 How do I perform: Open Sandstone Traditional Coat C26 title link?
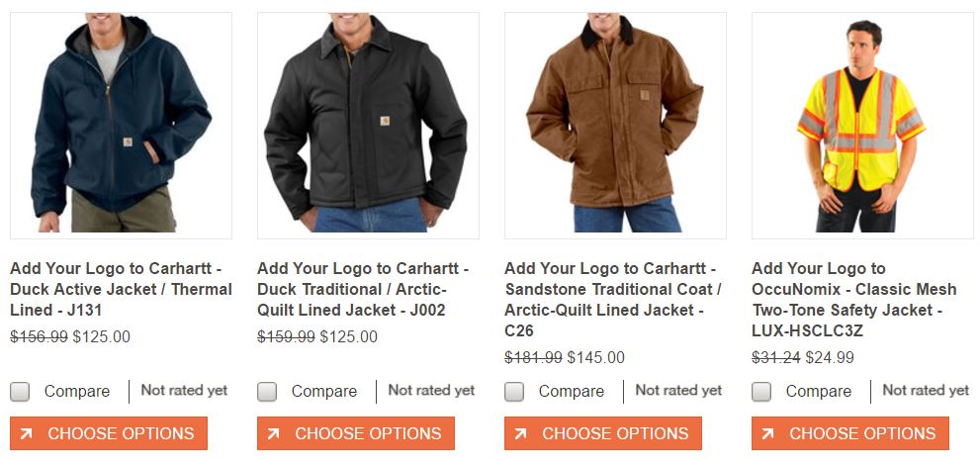(x=613, y=300)
